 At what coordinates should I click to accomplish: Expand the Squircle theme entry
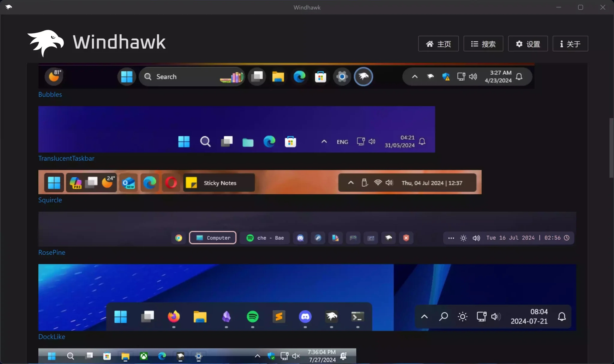50,200
